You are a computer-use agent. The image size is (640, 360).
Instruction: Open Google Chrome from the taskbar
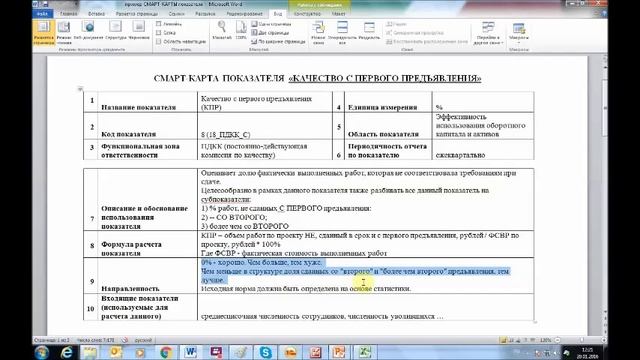click(166, 352)
